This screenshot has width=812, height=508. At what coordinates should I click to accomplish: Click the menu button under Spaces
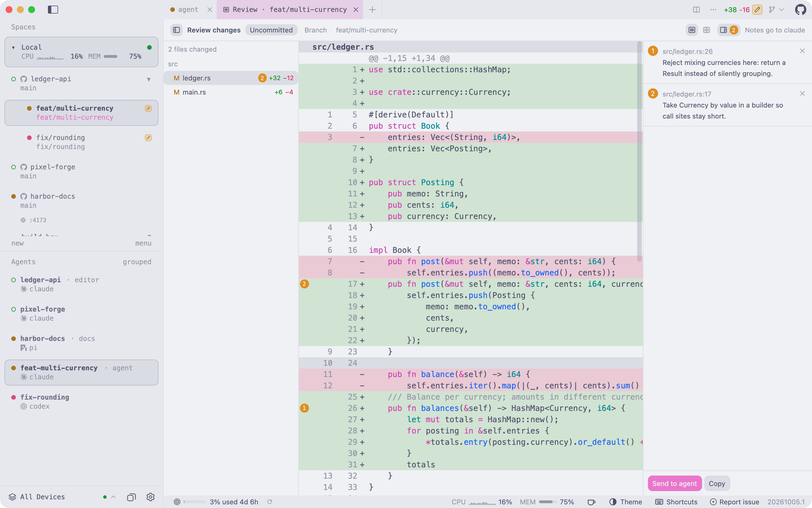coord(143,243)
